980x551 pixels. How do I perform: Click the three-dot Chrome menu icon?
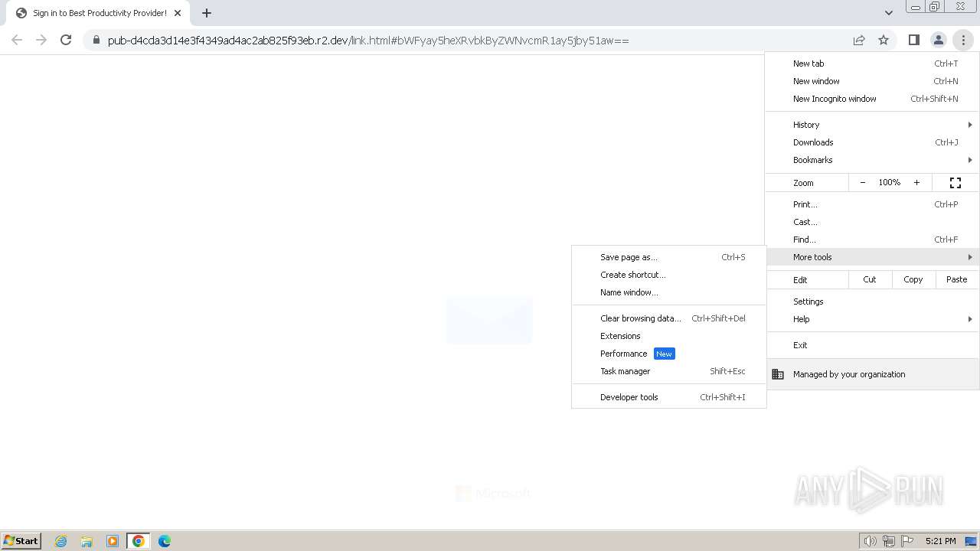(x=963, y=40)
